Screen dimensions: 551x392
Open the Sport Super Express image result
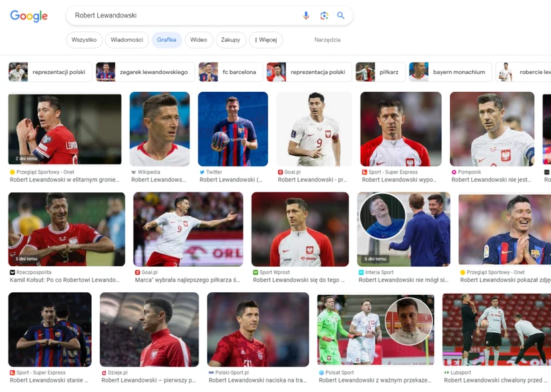[x=401, y=129]
